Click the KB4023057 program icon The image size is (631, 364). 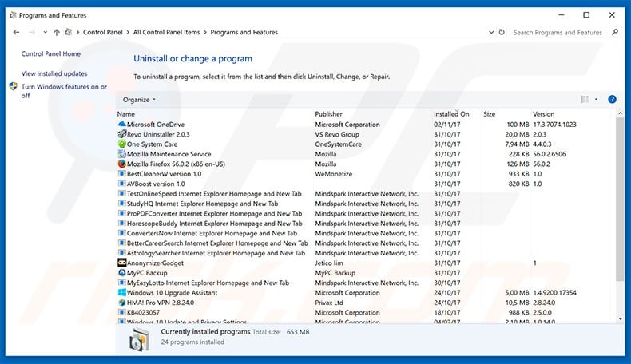tap(122, 312)
